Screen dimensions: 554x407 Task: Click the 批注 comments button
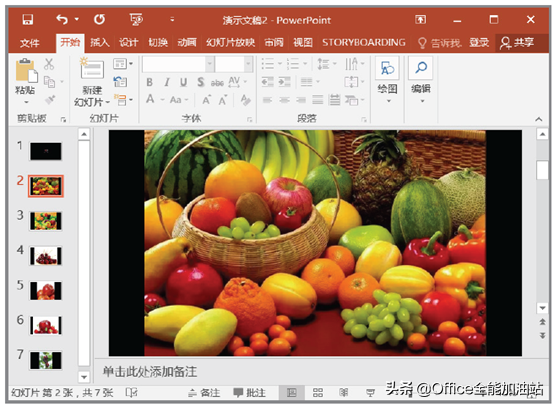[249, 393]
